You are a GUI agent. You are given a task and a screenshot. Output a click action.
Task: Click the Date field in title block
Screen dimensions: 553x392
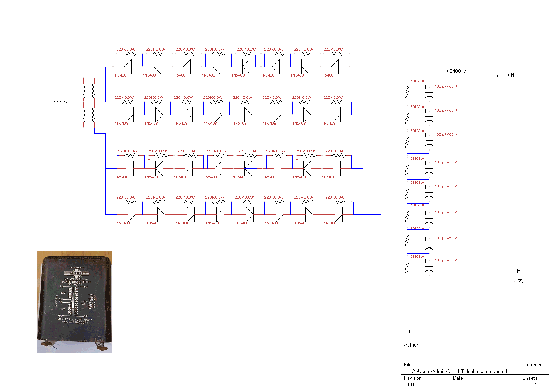(484, 381)
